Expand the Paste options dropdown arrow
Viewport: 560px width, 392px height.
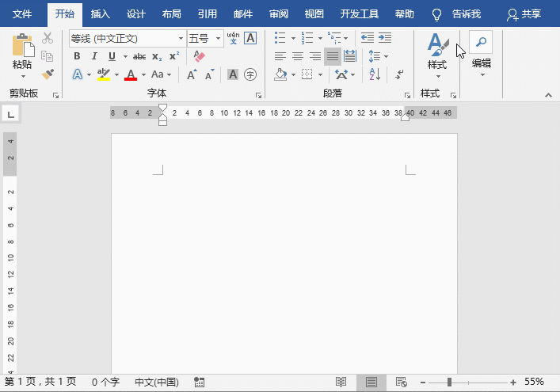tap(22, 77)
